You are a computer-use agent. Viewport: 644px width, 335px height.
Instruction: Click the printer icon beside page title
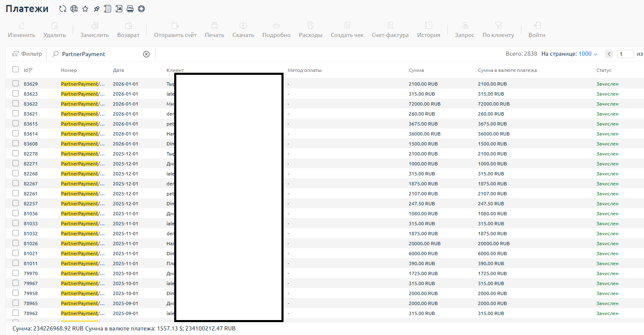point(130,9)
